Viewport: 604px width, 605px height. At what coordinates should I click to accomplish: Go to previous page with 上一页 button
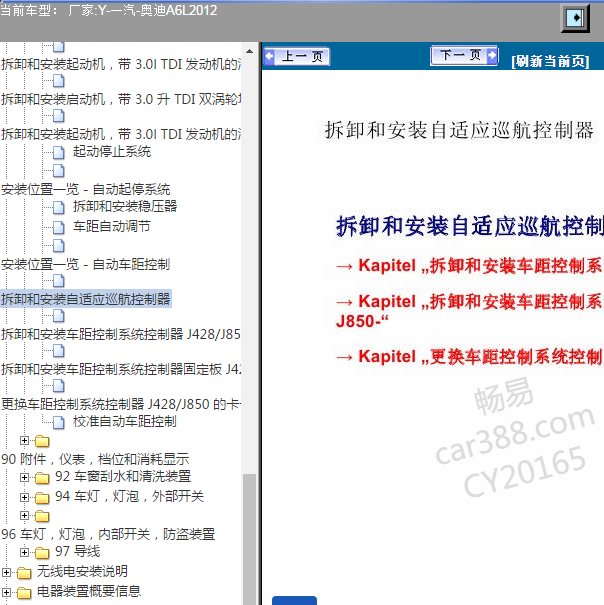point(297,56)
